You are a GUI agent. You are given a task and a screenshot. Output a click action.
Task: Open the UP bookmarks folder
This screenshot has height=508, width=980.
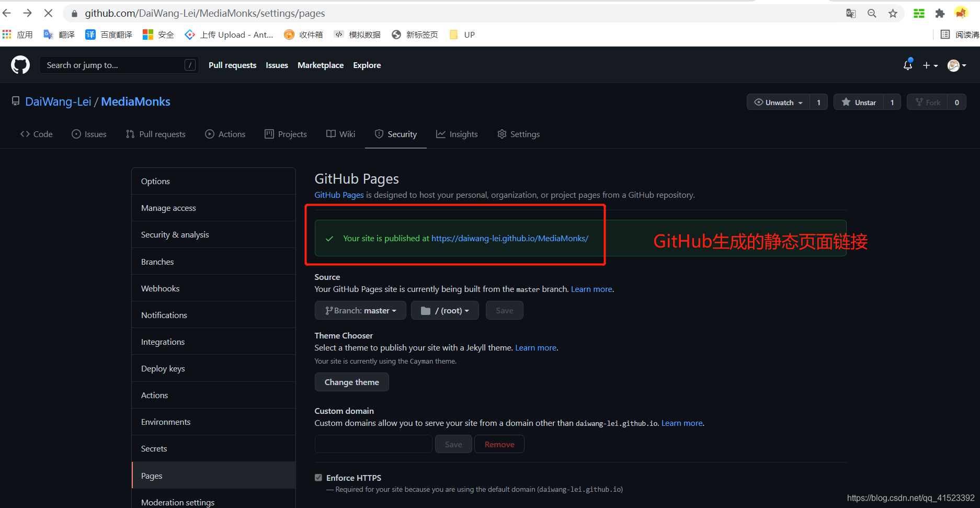[x=462, y=35]
